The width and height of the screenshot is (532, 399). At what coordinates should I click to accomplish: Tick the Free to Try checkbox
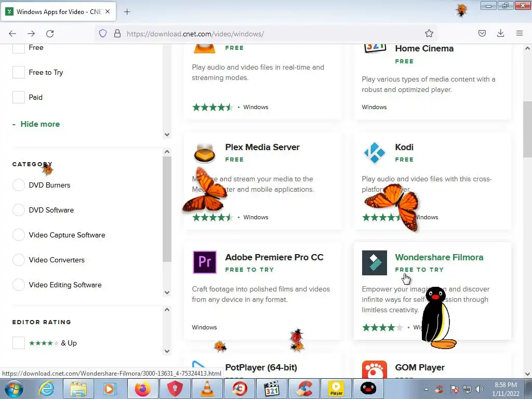point(19,72)
